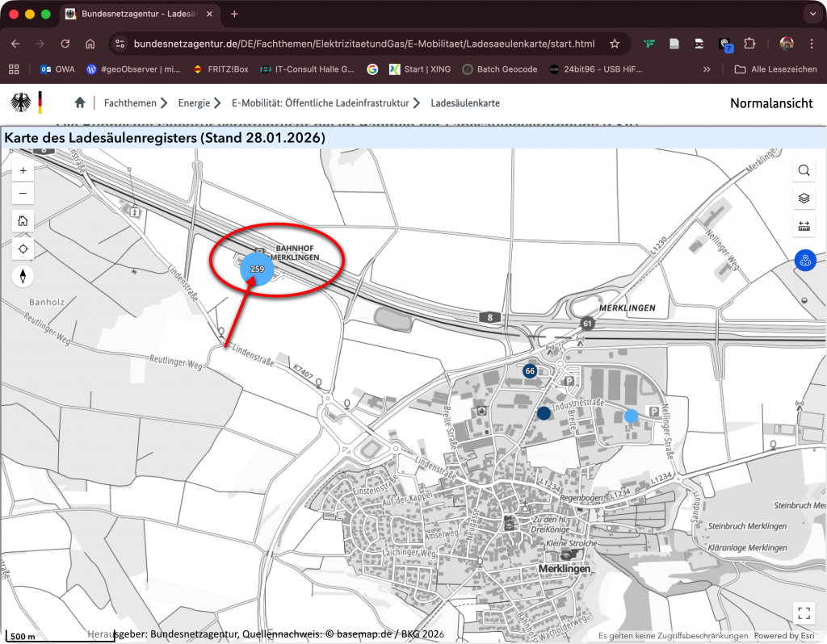
Task: Select the dark blue 66 cluster marker
Action: [530, 371]
